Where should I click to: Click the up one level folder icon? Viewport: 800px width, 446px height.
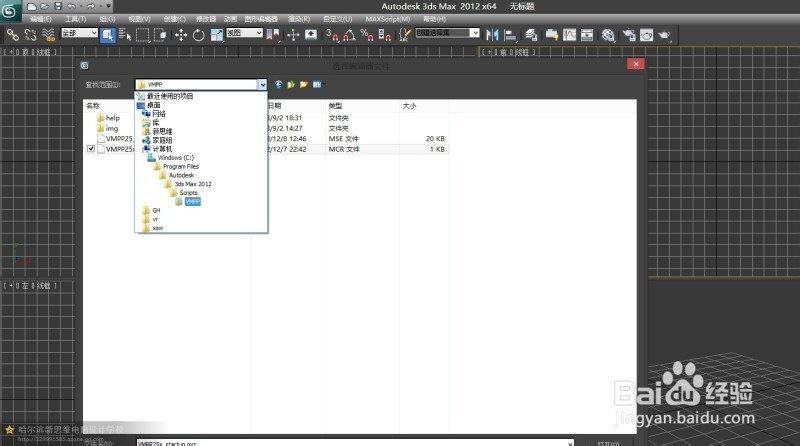pos(290,85)
